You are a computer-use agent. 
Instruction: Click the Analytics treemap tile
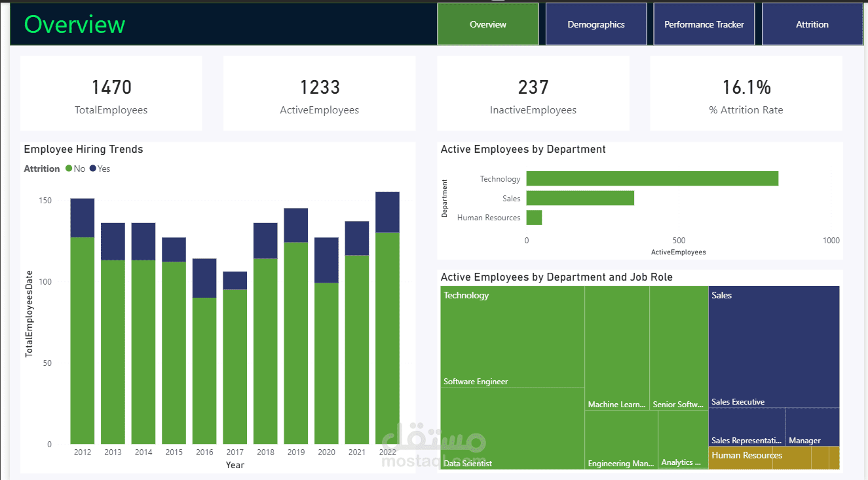[x=683, y=439]
